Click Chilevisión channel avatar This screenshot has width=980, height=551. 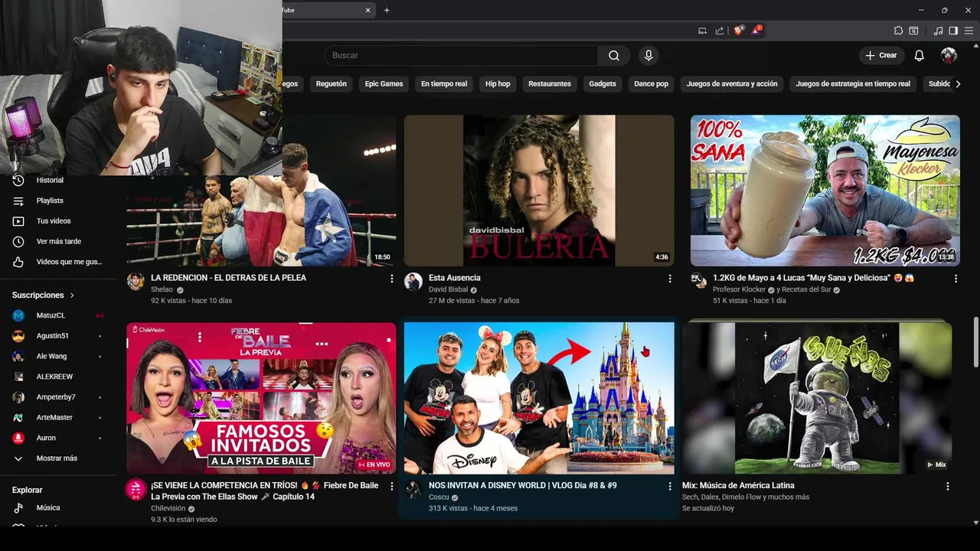pyautogui.click(x=136, y=489)
